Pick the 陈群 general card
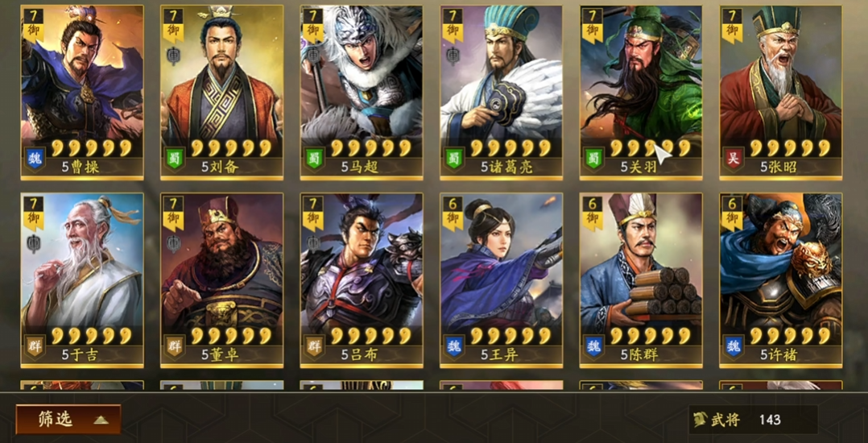 641,280
